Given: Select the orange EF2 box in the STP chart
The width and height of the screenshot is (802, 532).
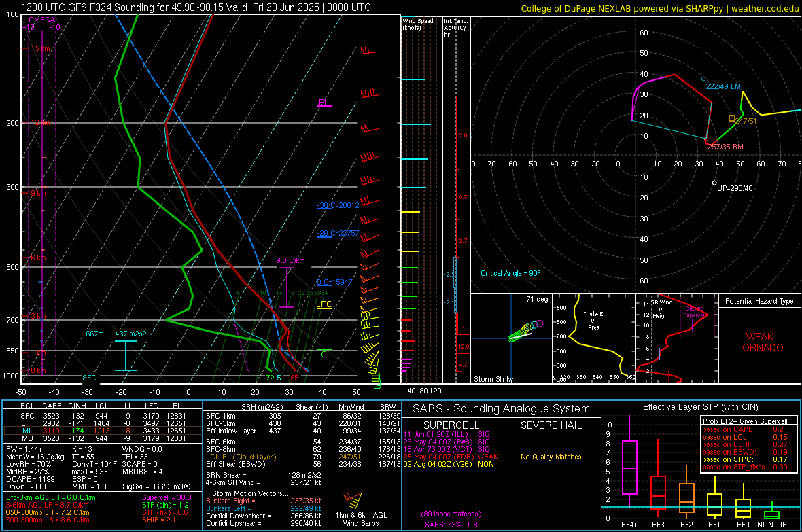Looking at the screenshot, I should coord(686,498).
